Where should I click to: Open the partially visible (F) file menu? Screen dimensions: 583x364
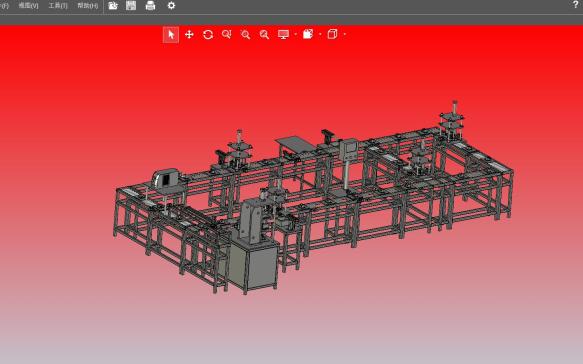click(x=4, y=6)
